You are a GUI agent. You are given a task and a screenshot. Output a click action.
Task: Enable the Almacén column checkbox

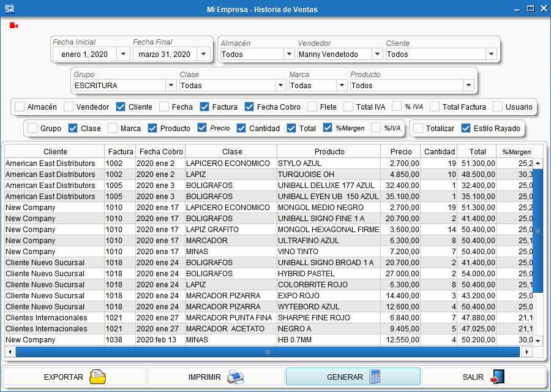20,107
